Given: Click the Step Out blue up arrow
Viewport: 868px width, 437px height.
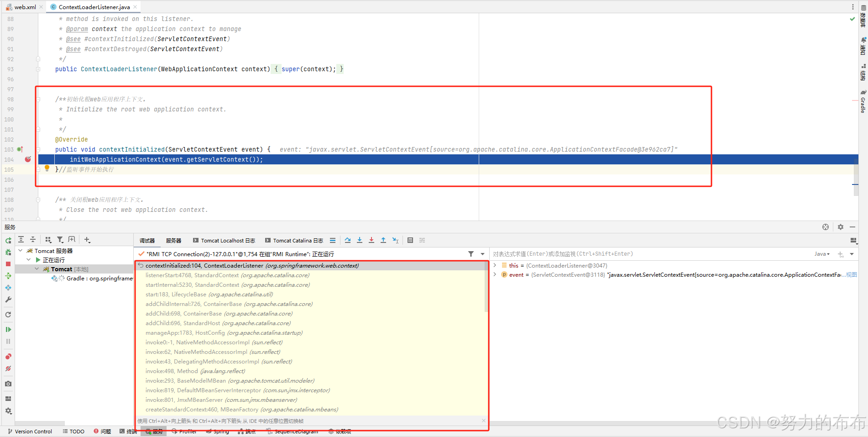Looking at the screenshot, I should pos(383,240).
